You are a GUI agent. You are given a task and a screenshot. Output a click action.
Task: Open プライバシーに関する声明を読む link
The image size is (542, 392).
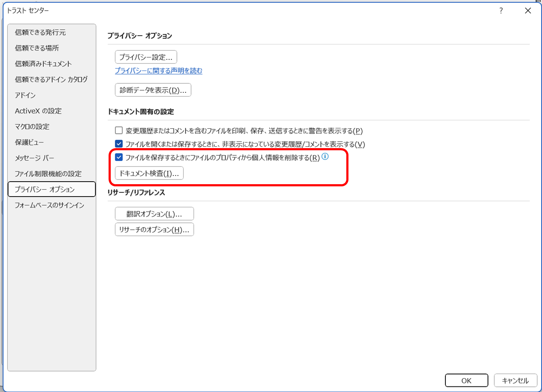(x=158, y=71)
